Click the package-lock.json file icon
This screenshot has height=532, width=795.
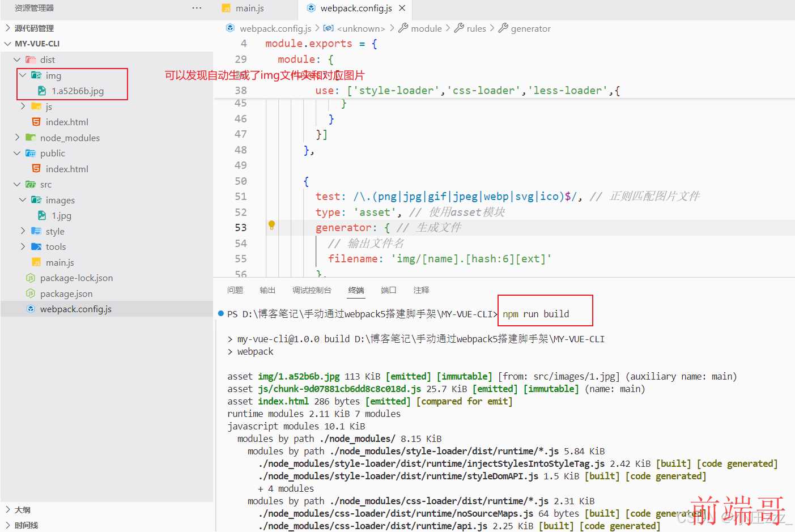click(x=31, y=278)
